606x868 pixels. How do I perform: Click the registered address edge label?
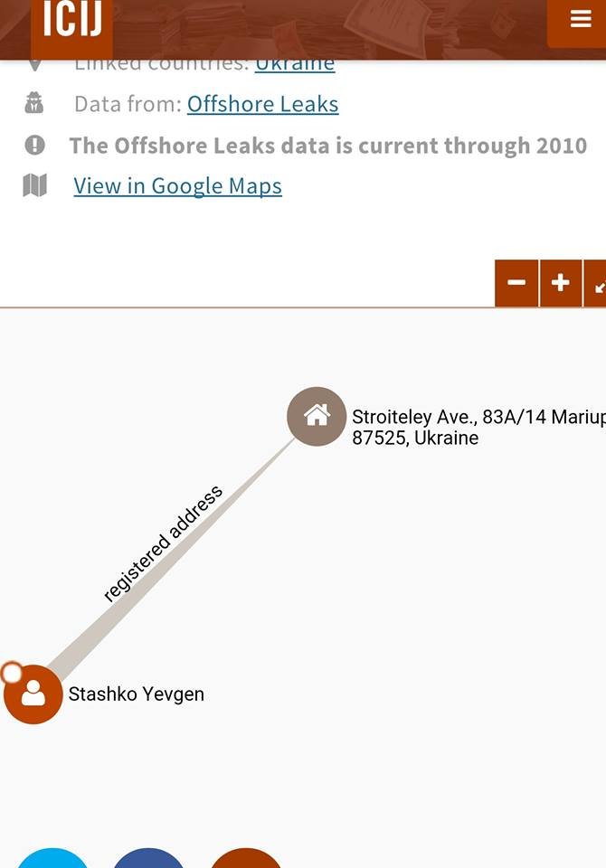(x=163, y=543)
